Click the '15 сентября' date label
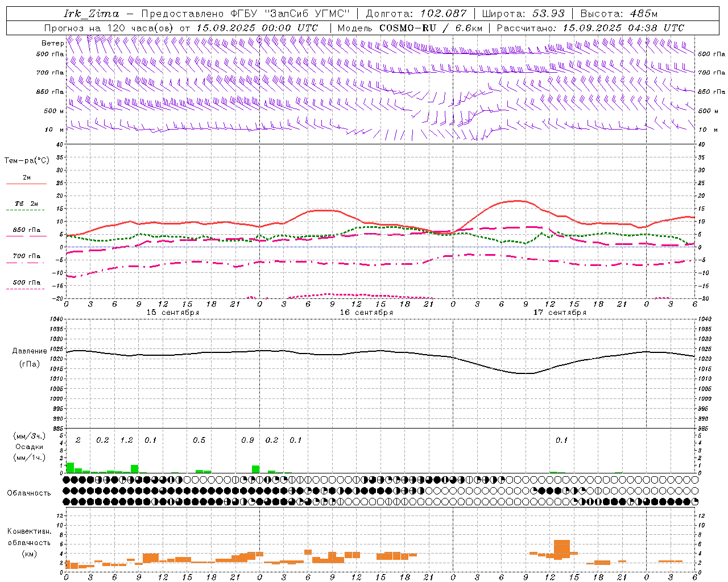This screenshot has width=728, height=582. 173,313
